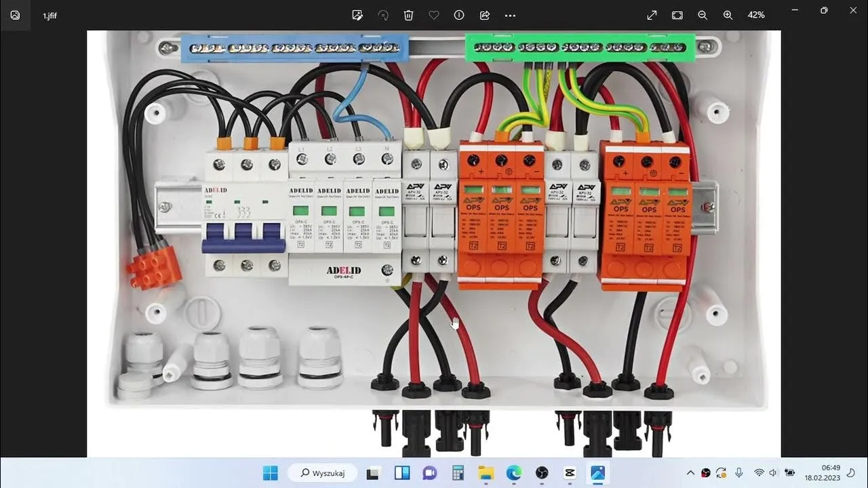Image resolution: width=868 pixels, height=488 pixels.
Task: Open the Windows Start menu
Action: coord(271,473)
